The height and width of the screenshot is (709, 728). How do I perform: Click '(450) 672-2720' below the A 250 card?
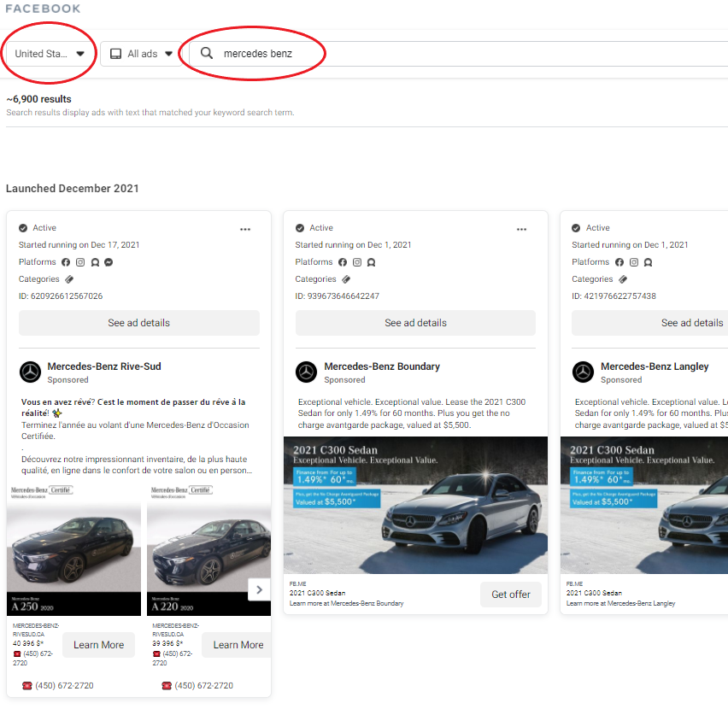(64, 686)
